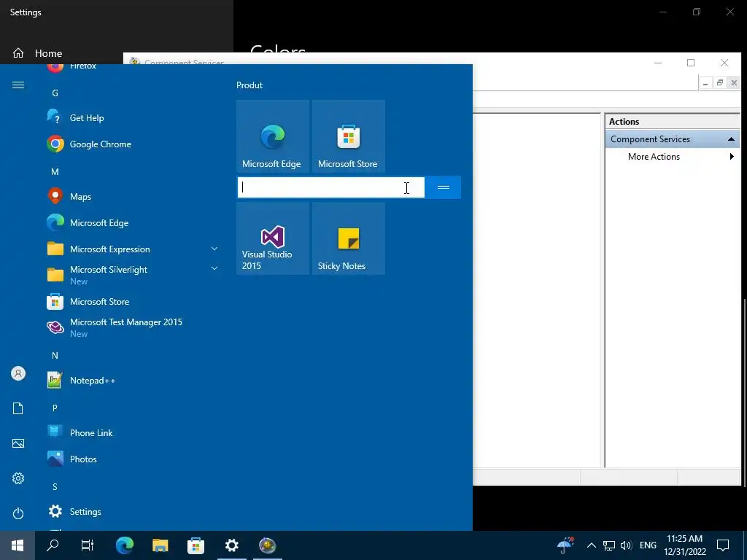Image resolution: width=747 pixels, height=560 pixels.
Task: Expand the Start menu hamburger navigation
Action: tap(18, 85)
